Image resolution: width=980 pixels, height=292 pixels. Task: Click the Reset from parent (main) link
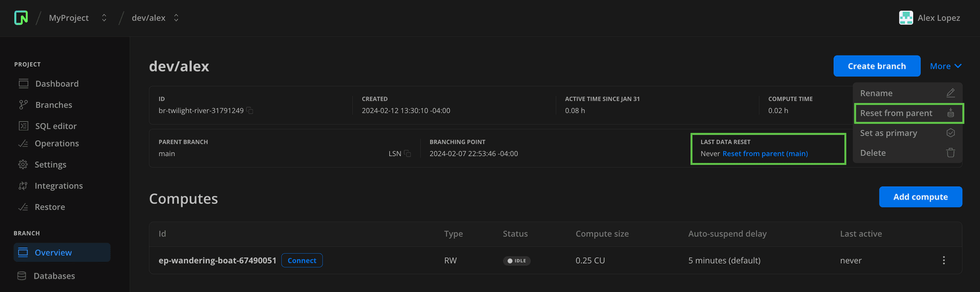tap(765, 154)
